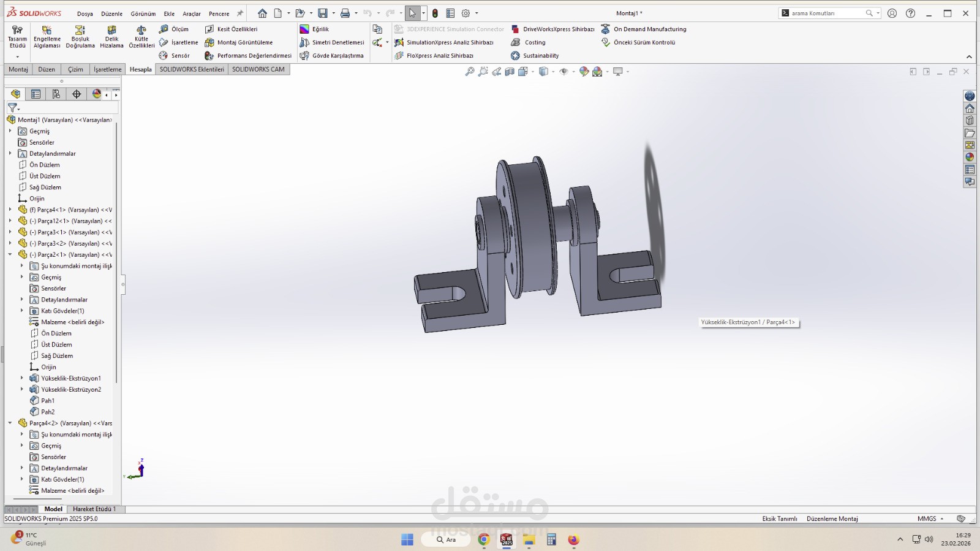Open the Eğrilik curvature display
The image size is (980, 551).
[x=314, y=29]
